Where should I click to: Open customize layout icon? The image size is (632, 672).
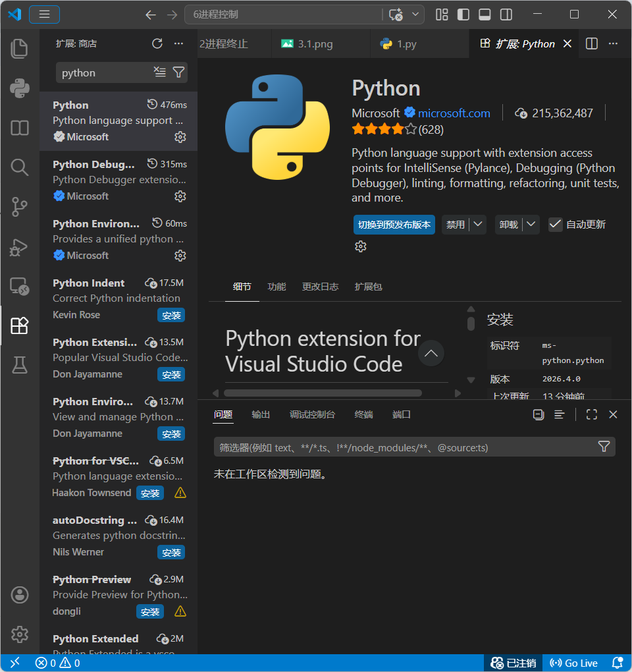pos(442,14)
